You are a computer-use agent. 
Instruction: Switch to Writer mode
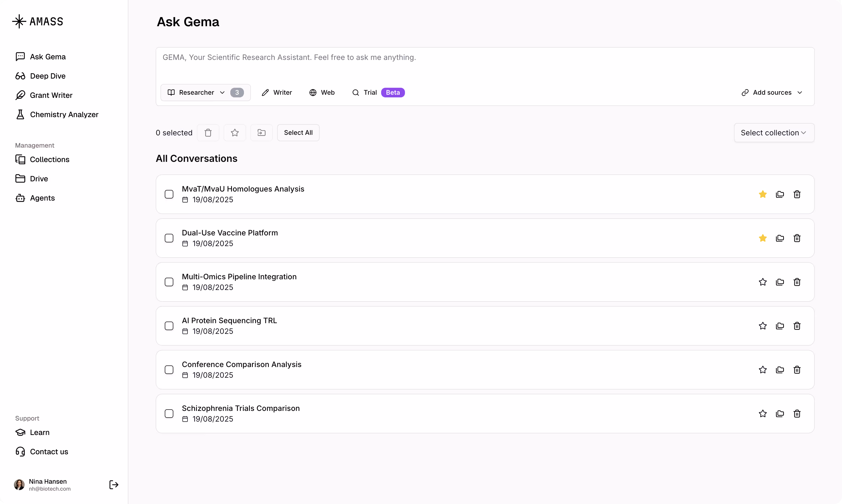pyautogui.click(x=277, y=92)
